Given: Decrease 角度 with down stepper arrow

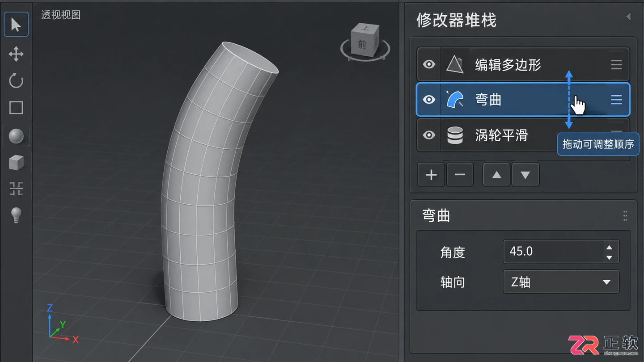Looking at the screenshot, I should pyautogui.click(x=609, y=257).
